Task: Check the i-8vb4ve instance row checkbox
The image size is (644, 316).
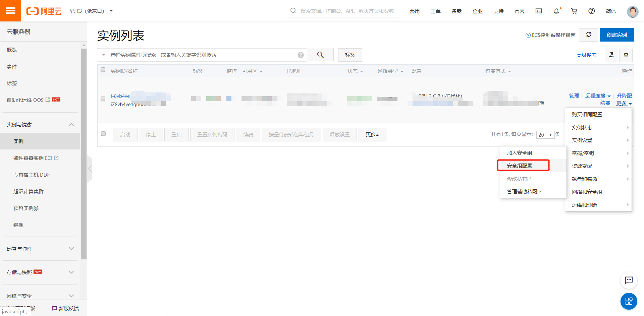Action: [103, 99]
